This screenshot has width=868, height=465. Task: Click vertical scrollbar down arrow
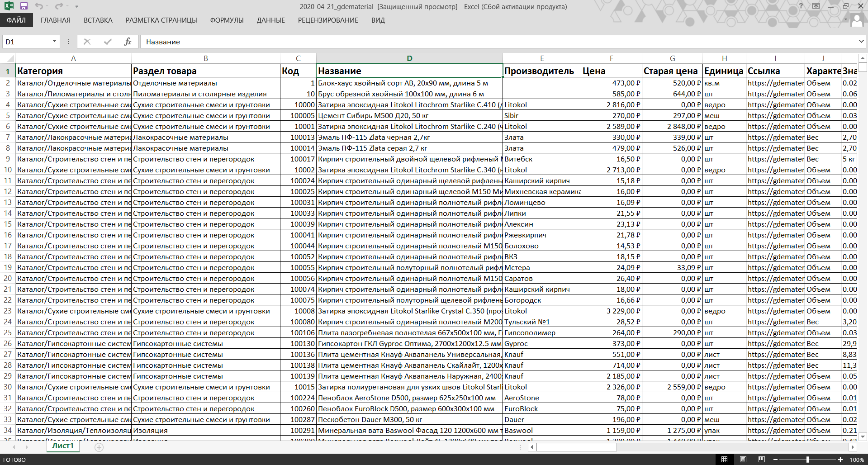click(x=863, y=437)
